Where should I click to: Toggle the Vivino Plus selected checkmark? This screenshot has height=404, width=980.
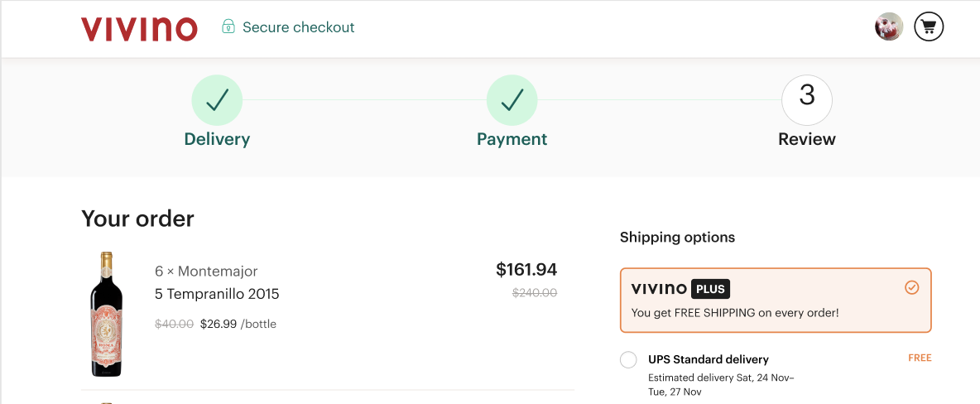(911, 288)
